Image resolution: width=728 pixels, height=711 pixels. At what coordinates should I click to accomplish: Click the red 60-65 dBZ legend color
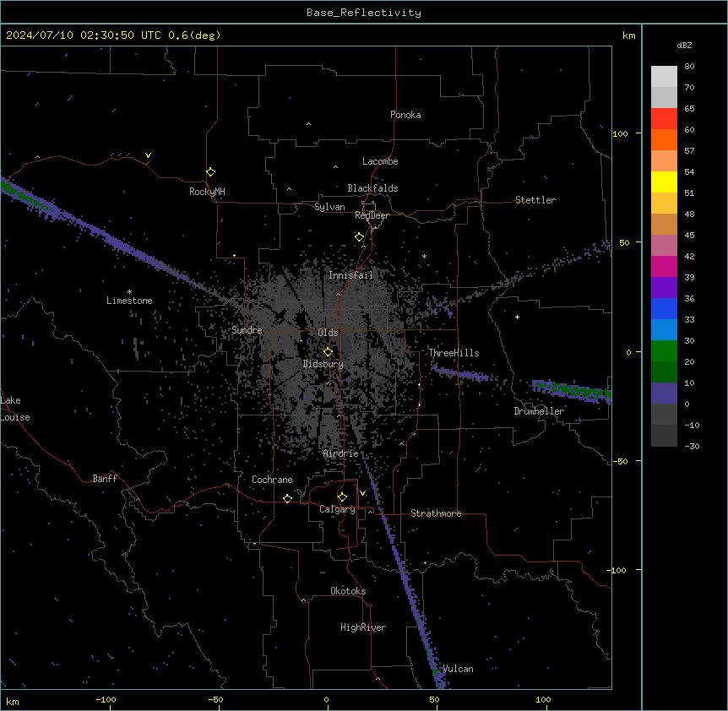click(x=664, y=119)
